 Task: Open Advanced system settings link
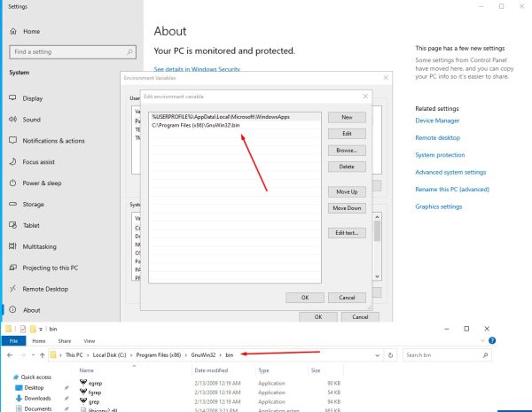coord(450,172)
